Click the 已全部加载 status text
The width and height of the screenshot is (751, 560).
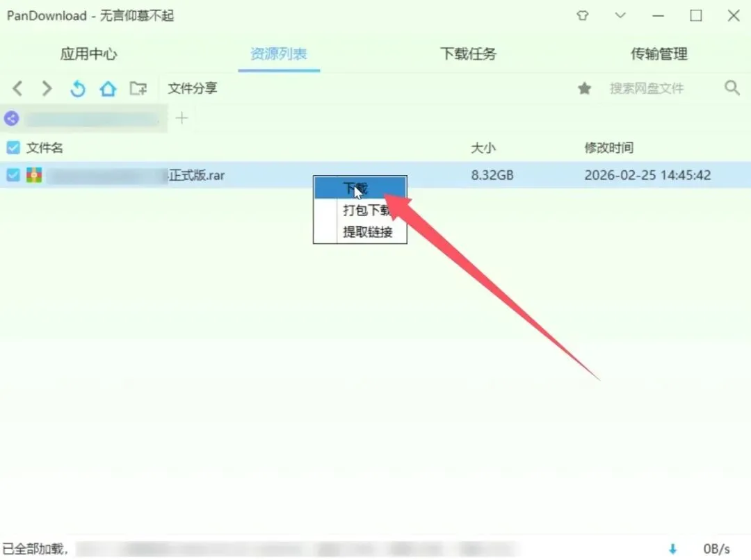(35, 548)
